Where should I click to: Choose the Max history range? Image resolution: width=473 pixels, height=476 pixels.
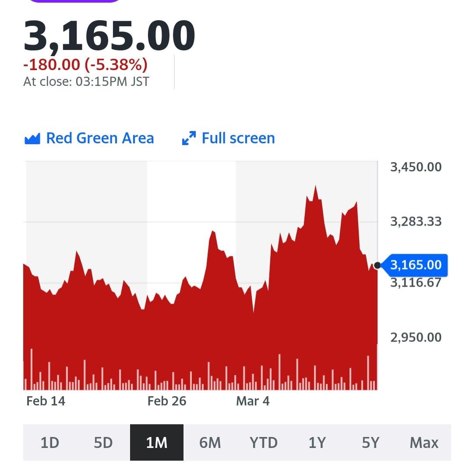click(x=424, y=443)
